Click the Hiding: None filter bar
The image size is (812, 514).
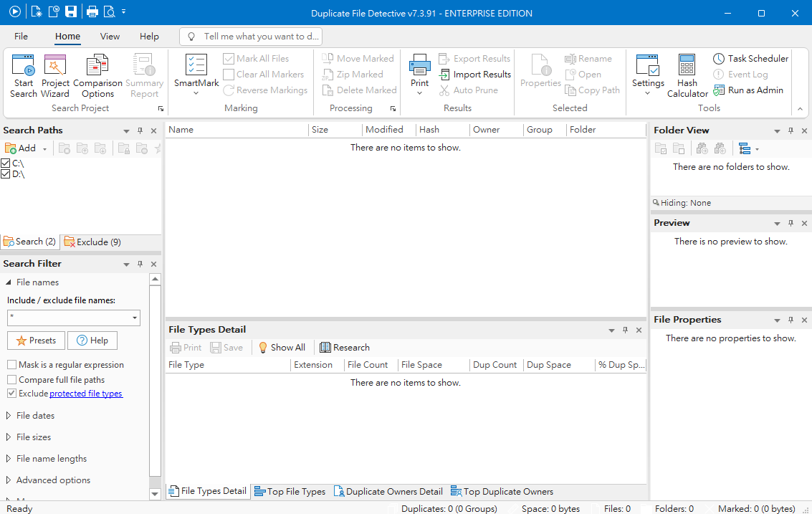pos(730,203)
